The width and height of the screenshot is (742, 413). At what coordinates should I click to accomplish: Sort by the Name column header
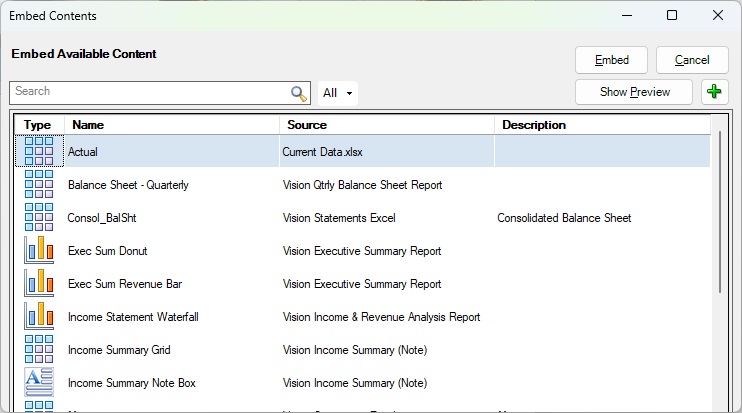click(170, 125)
